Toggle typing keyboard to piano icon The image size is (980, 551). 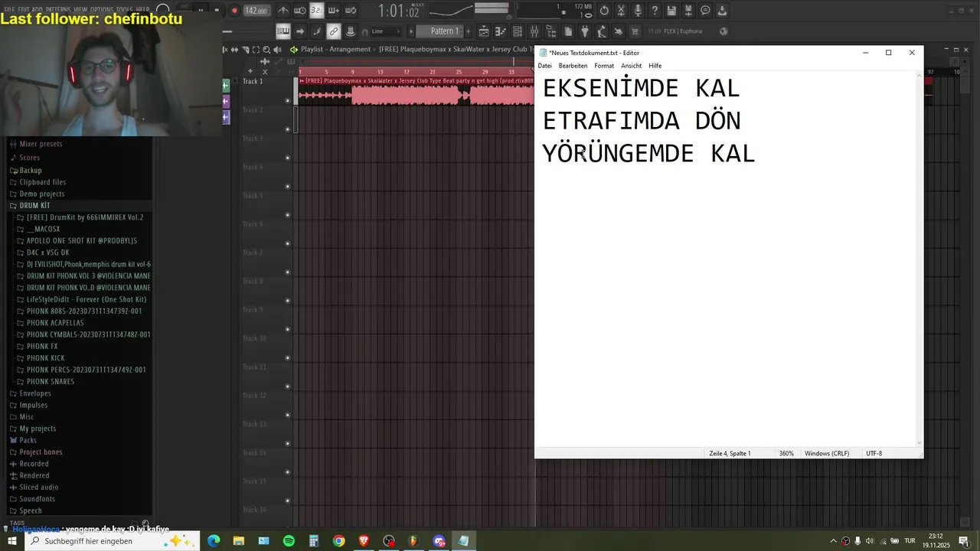pos(283,31)
